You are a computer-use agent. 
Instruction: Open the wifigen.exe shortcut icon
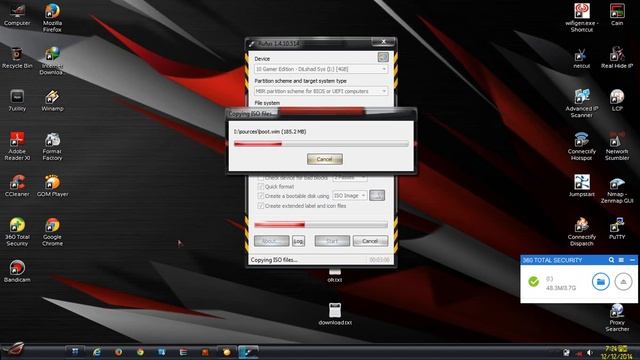pos(582,17)
